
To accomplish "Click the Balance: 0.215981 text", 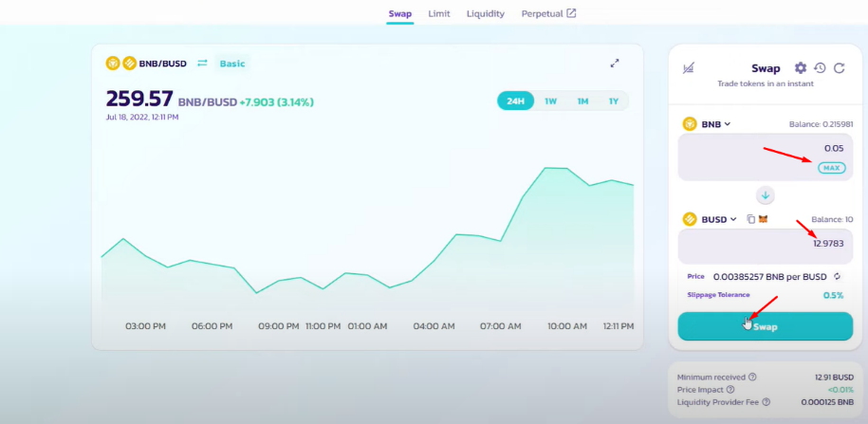I will pos(821,124).
